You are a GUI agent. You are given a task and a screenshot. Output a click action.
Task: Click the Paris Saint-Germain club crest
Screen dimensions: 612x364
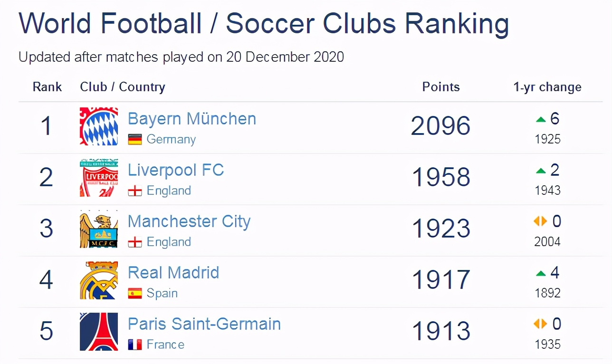(x=99, y=332)
